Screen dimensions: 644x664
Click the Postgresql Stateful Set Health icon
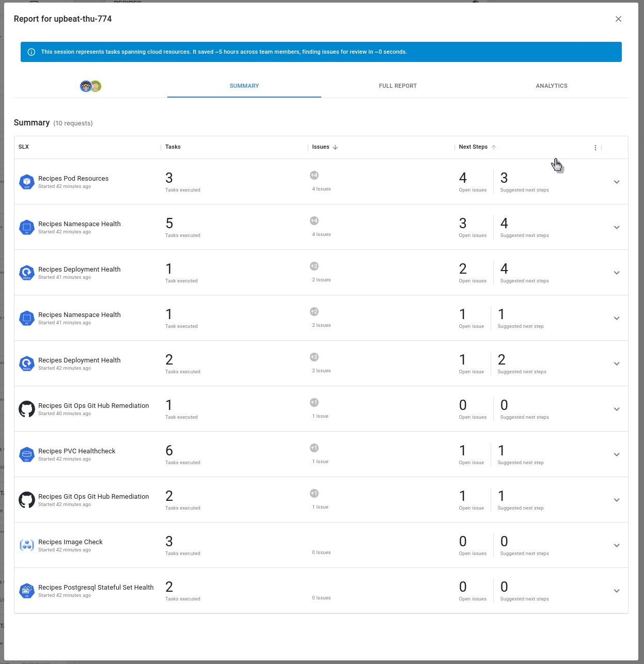tap(27, 591)
